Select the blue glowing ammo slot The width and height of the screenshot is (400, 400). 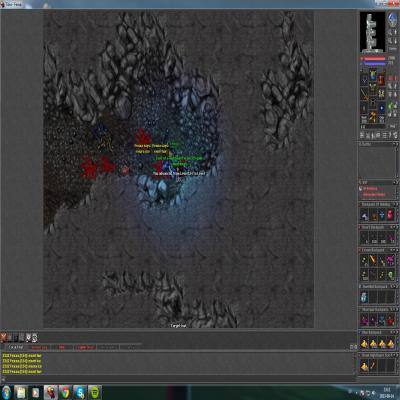pos(382,108)
